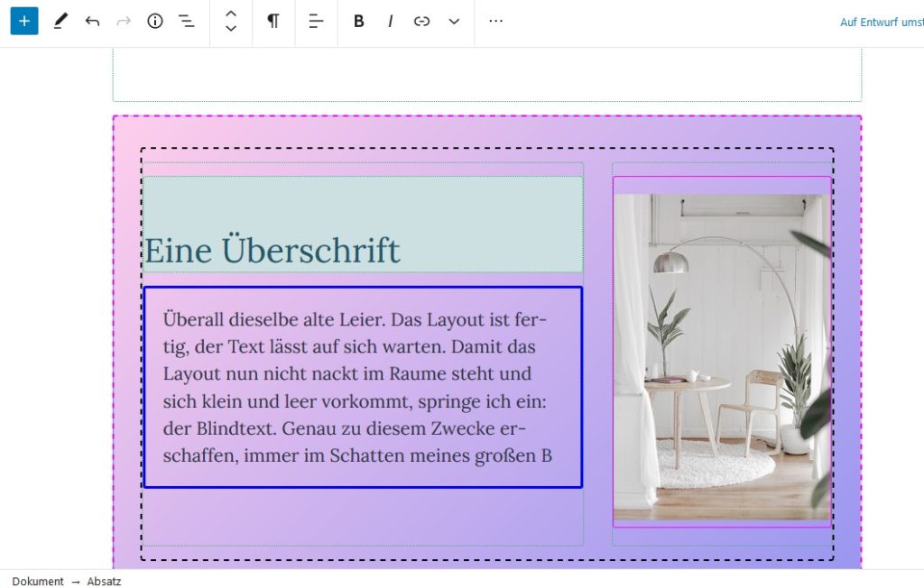Open the text alignment options
Viewport: 924px width, 588px height.
(316, 22)
